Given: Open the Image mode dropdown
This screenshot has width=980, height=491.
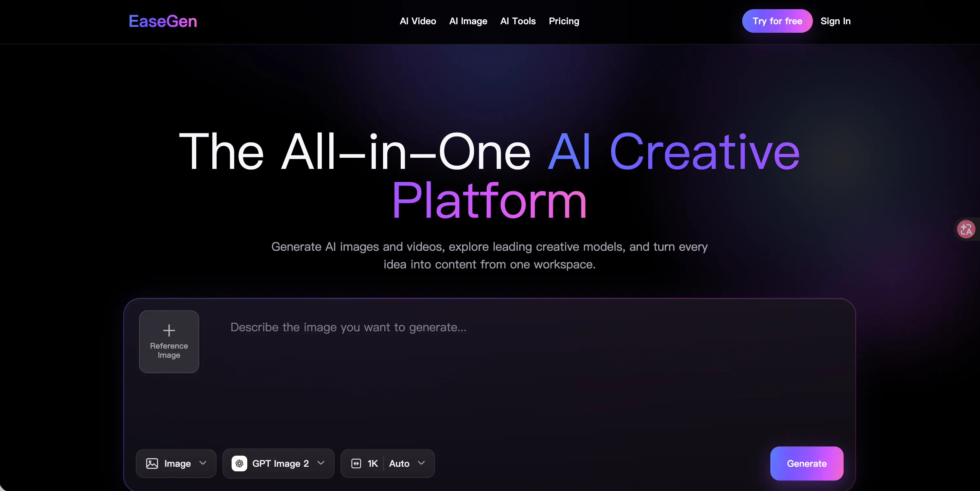Looking at the screenshot, I should coord(176,463).
